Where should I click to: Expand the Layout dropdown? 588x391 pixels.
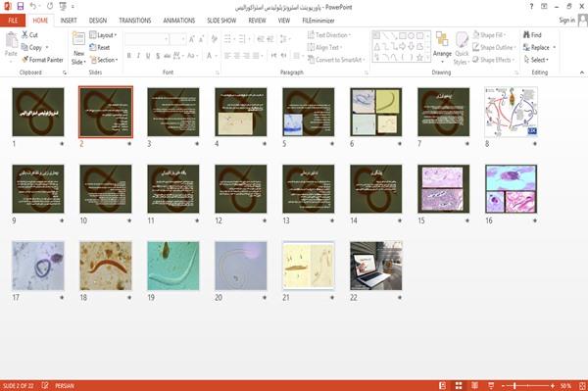tap(103, 35)
